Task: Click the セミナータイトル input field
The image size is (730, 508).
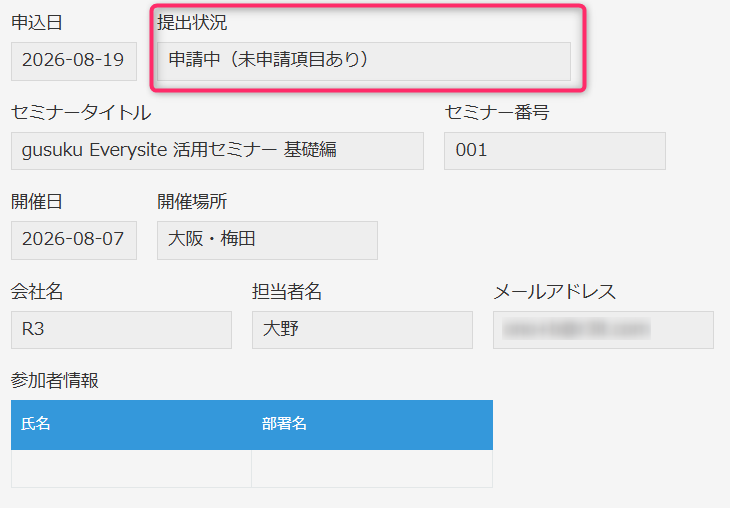Action: tap(217, 151)
